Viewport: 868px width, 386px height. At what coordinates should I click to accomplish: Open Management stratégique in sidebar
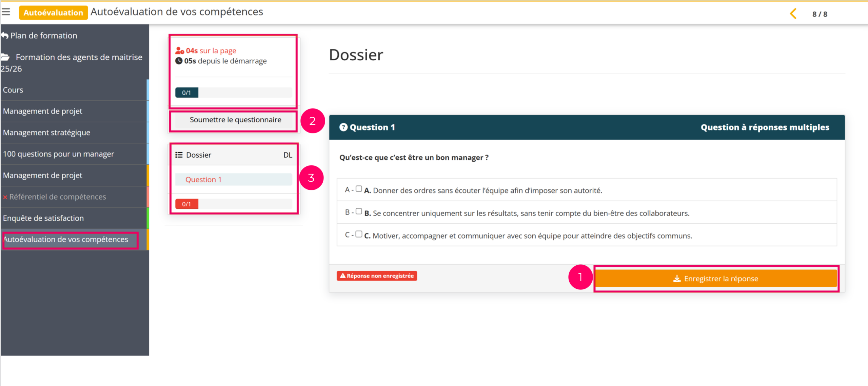click(46, 133)
